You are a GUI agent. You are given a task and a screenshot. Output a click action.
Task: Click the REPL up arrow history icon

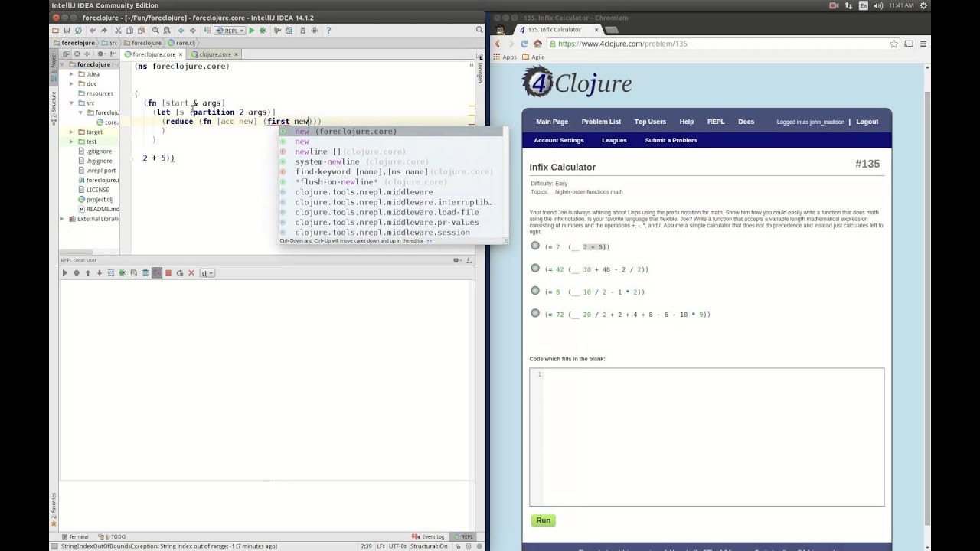(88, 273)
